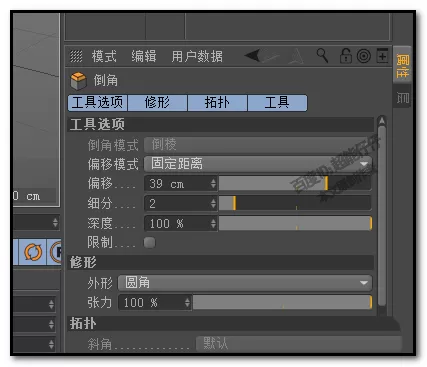This screenshot has width=427, height=367.
Task: Click the 深度 slider bar
Action: pyautogui.click(x=295, y=223)
